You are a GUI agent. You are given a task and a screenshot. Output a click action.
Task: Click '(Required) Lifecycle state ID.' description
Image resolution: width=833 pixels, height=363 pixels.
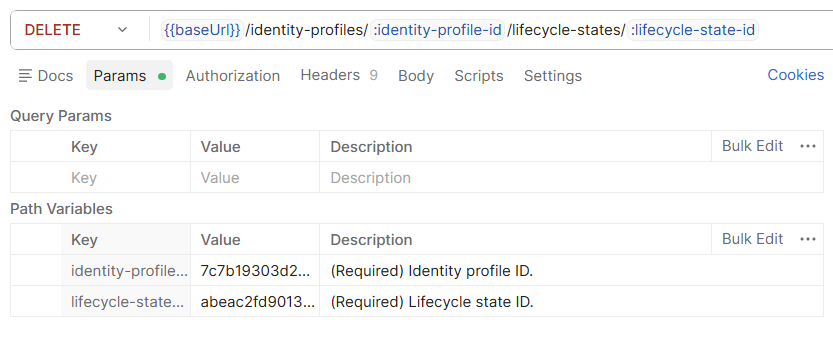click(431, 302)
